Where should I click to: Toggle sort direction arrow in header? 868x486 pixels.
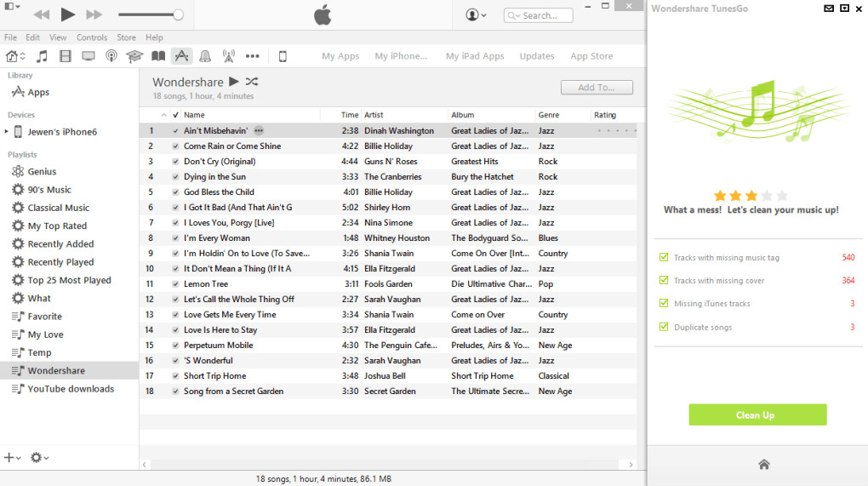(164, 115)
